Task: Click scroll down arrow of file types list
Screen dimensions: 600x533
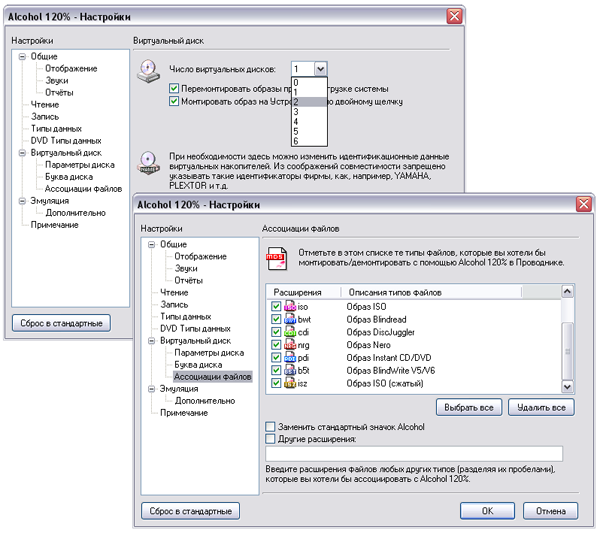Action: [x=567, y=386]
